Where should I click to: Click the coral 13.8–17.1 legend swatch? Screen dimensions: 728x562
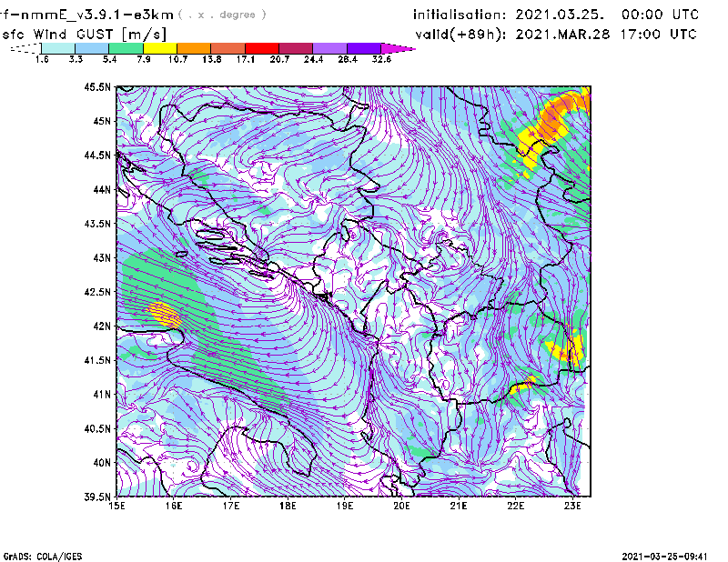(x=228, y=48)
